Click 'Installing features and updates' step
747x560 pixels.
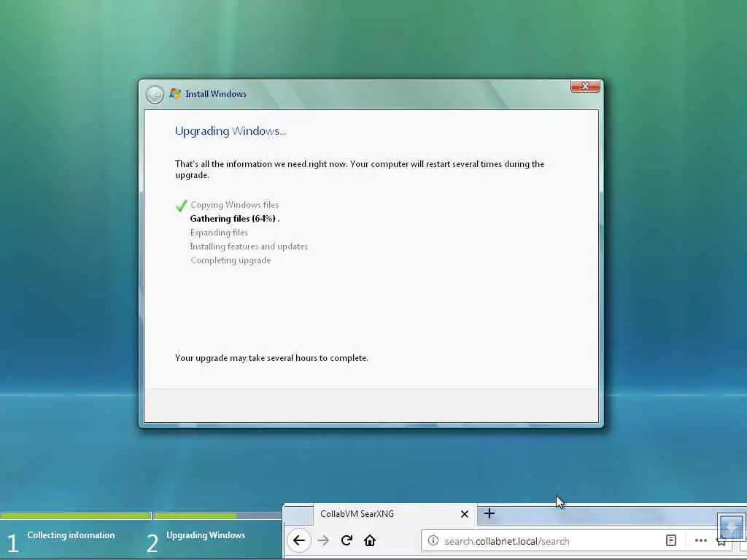[249, 246]
